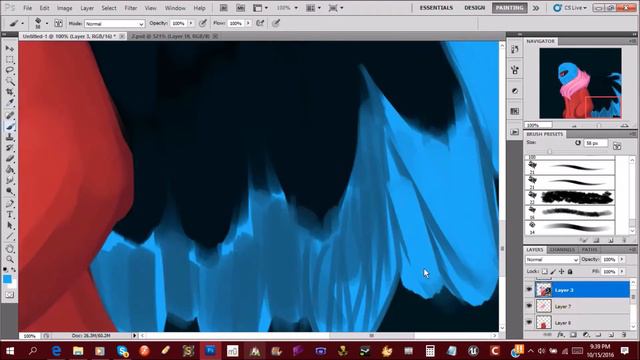This screenshot has height=360, width=640.
Task: Select the Healing Brush tool
Action: [x=9, y=116]
